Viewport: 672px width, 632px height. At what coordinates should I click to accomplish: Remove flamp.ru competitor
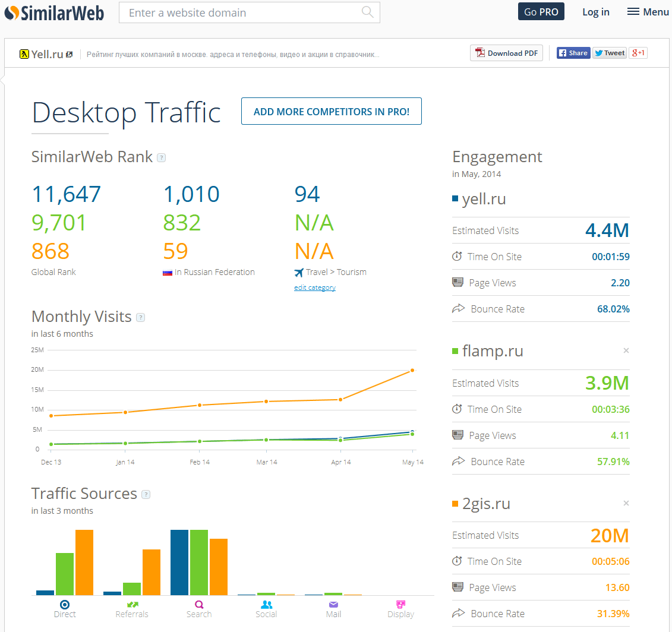coord(626,350)
